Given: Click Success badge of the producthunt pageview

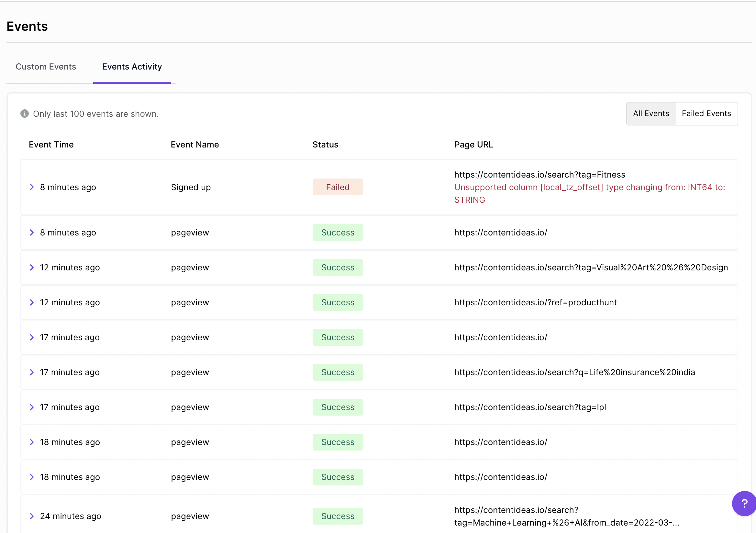Looking at the screenshot, I should [x=338, y=302].
